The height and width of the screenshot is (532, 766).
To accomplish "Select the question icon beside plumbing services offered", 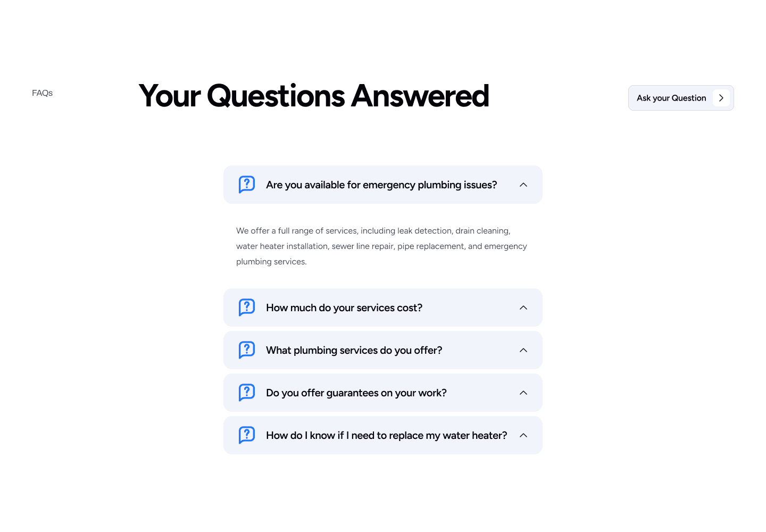I will [247, 350].
